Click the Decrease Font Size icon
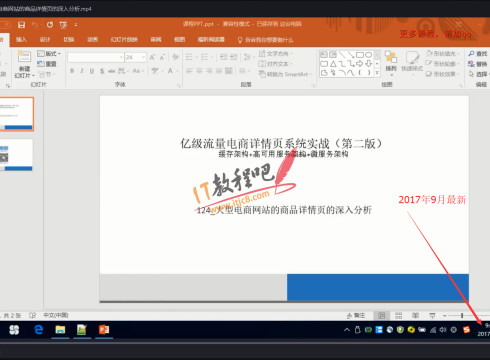Viewport: 490px width, 360px height. tap(163, 58)
